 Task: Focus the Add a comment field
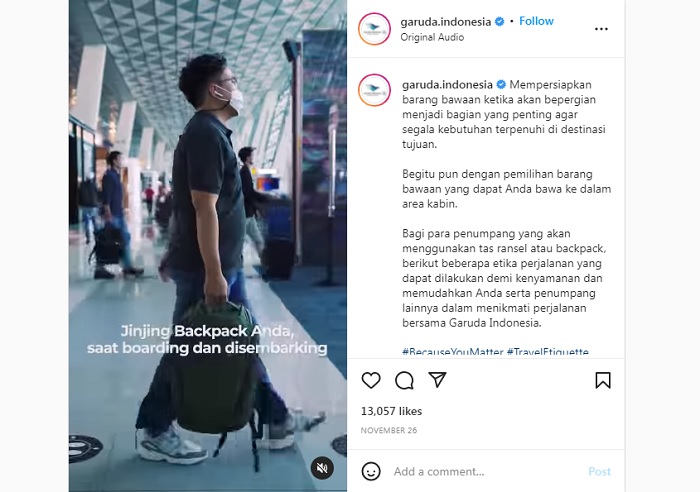[487, 471]
